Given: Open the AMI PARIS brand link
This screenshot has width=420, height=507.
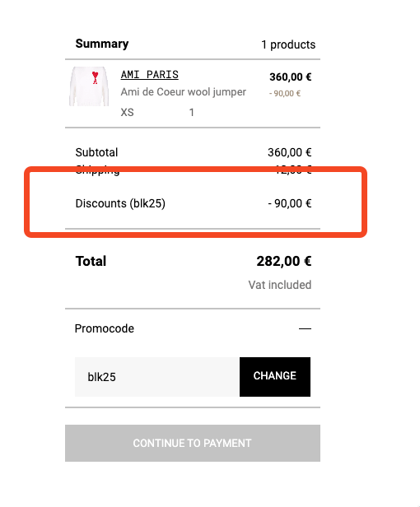Looking at the screenshot, I should (x=150, y=75).
